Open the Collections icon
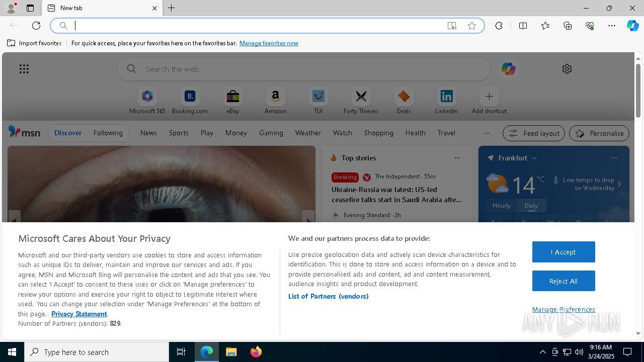 click(568, 26)
